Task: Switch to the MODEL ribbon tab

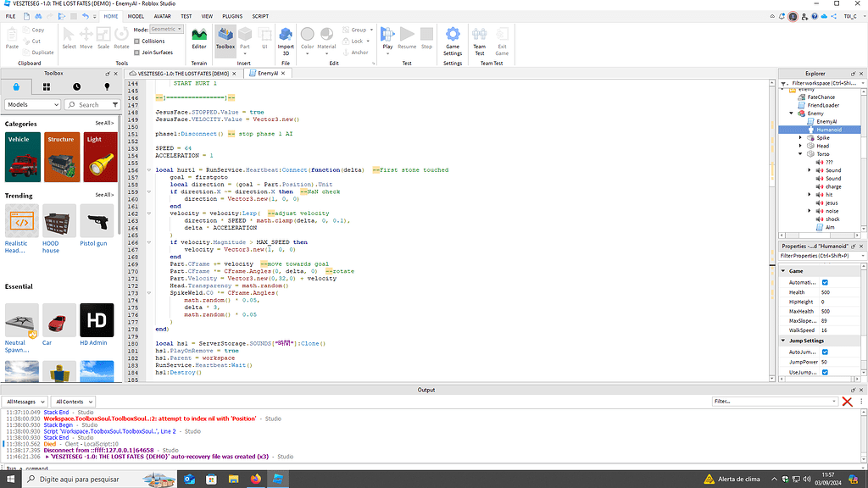Action: click(136, 17)
